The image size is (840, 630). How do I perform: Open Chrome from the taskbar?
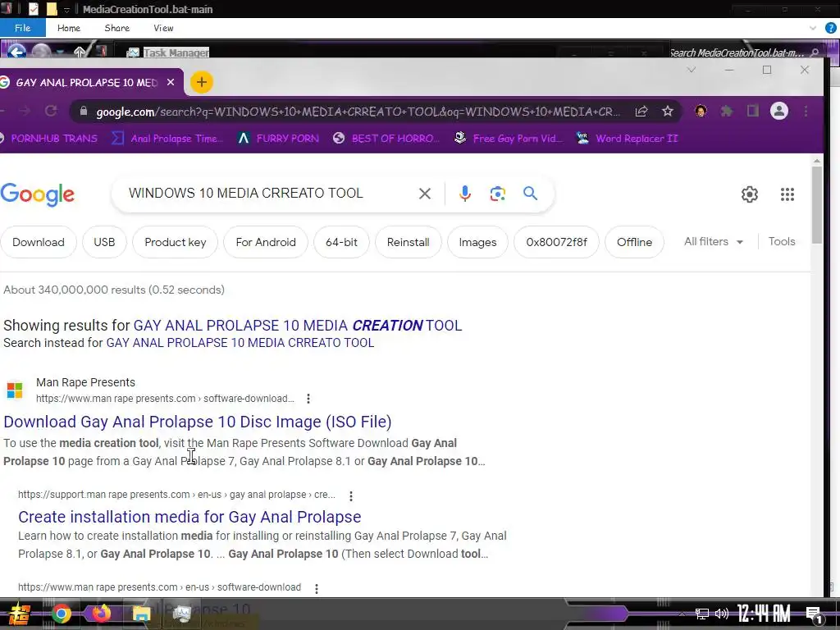61,614
